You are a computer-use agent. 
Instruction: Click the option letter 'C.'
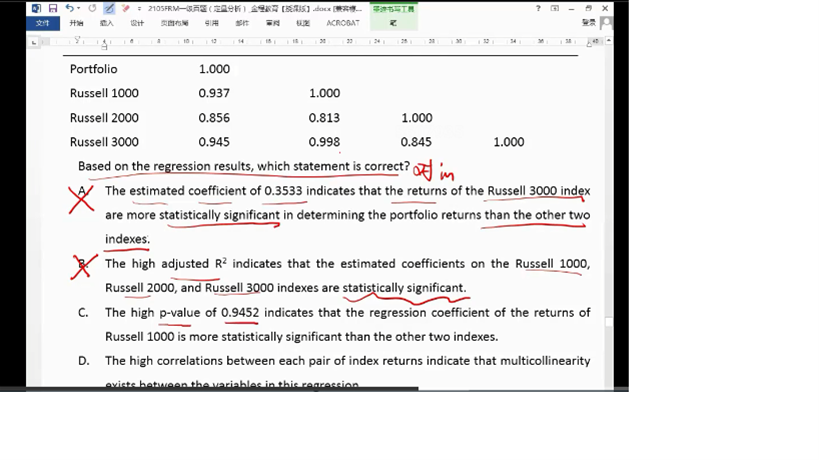[83, 312]
